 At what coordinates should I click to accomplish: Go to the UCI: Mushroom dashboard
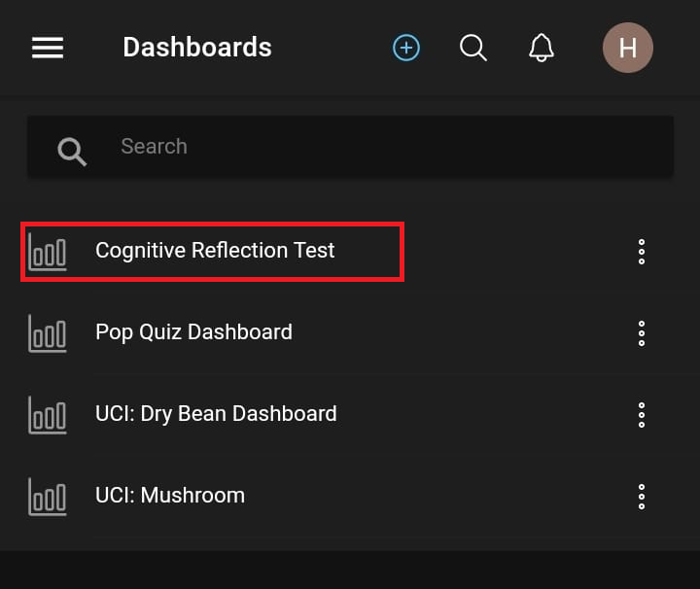click(x=170, y=496)
